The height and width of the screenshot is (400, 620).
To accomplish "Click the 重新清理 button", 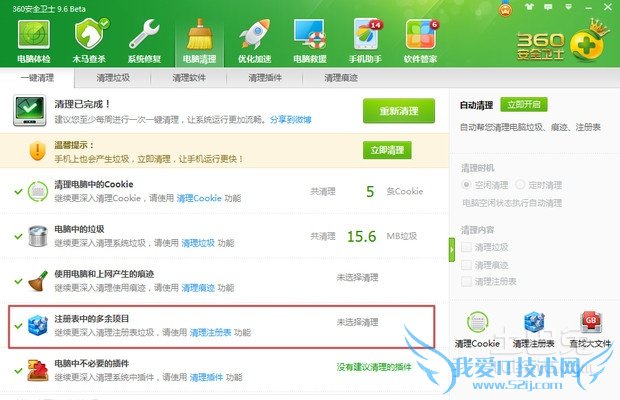I will (399, 111).
